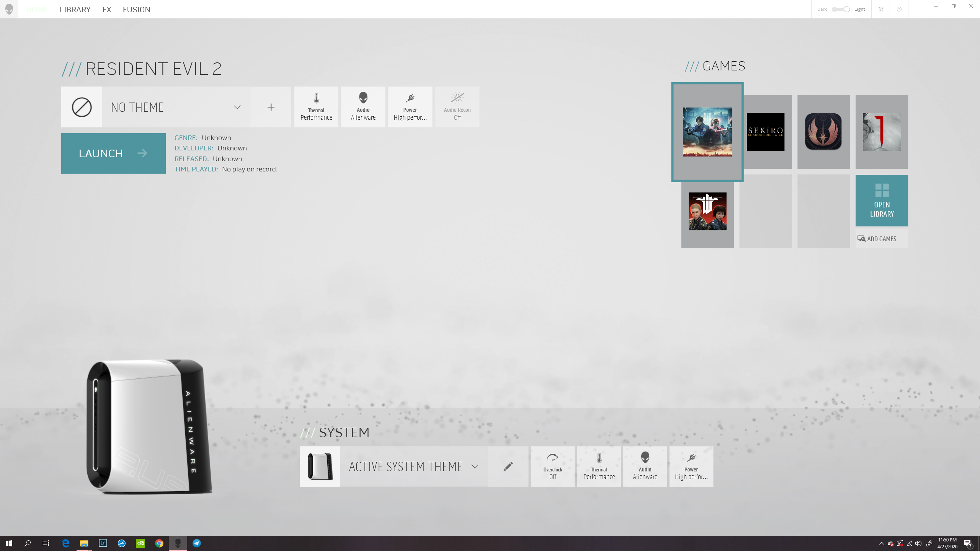Open the FX tab

tap(107, 10)
